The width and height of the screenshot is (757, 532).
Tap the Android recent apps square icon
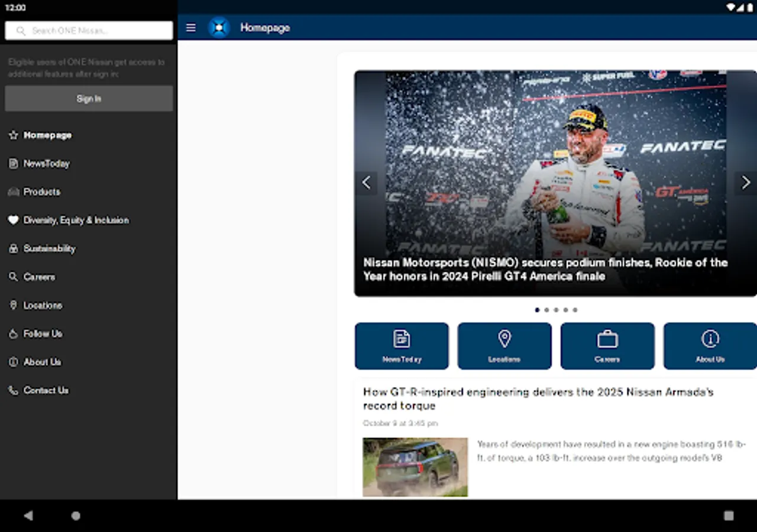[729, 515]
